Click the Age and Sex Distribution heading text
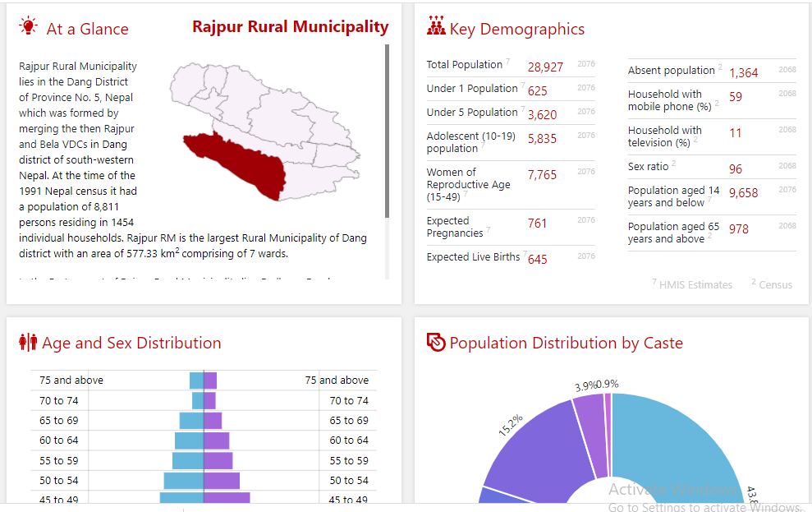 tap(131, 343)
